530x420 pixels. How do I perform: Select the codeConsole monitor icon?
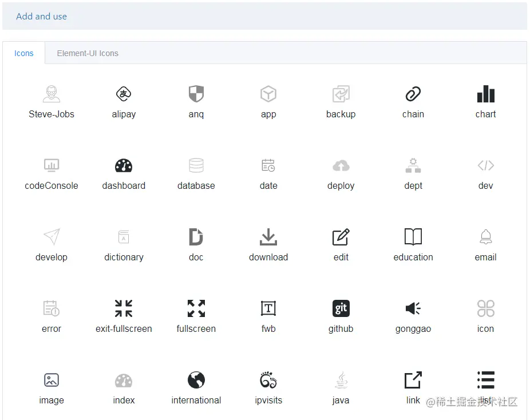pyautogui.click(x=52, y=165)
